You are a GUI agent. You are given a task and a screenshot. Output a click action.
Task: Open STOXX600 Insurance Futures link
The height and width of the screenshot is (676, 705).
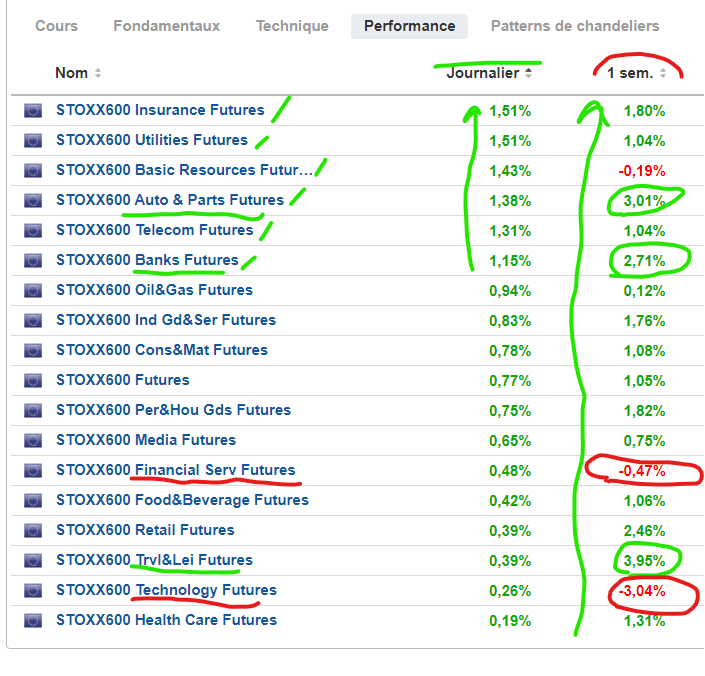160,110
